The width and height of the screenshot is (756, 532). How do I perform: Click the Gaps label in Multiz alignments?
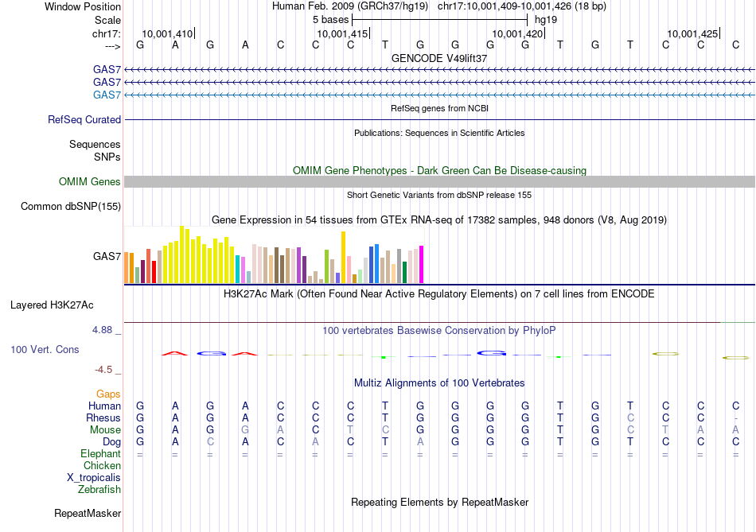coord(108,394)
